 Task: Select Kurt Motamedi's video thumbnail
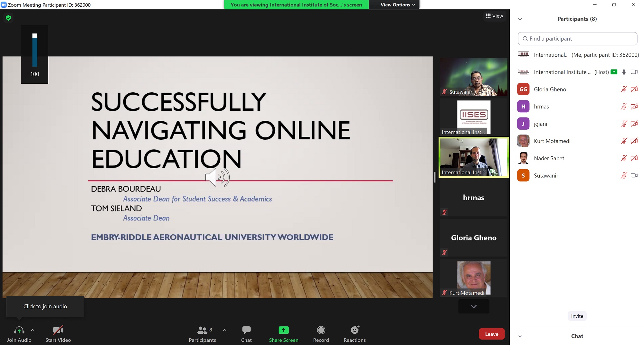(474, 278)
